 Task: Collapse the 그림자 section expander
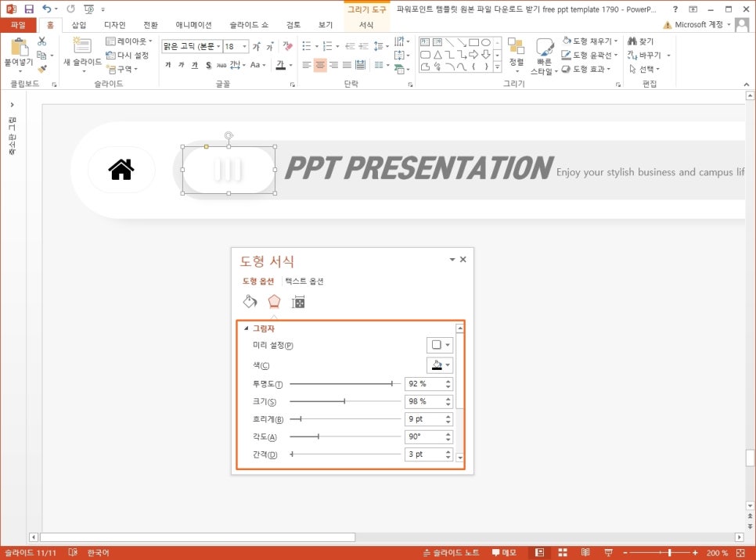[247, 328]
